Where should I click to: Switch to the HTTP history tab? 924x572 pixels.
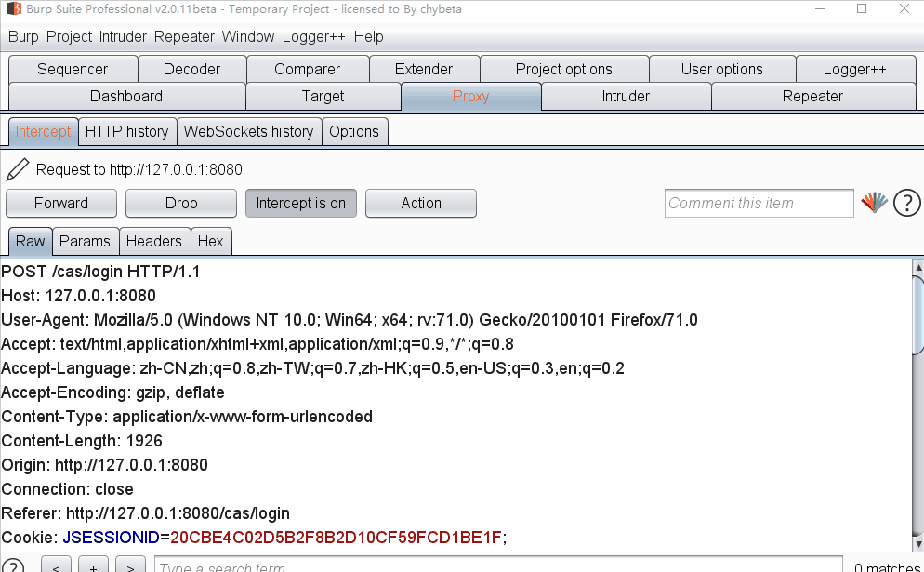[x=126, y=131]
